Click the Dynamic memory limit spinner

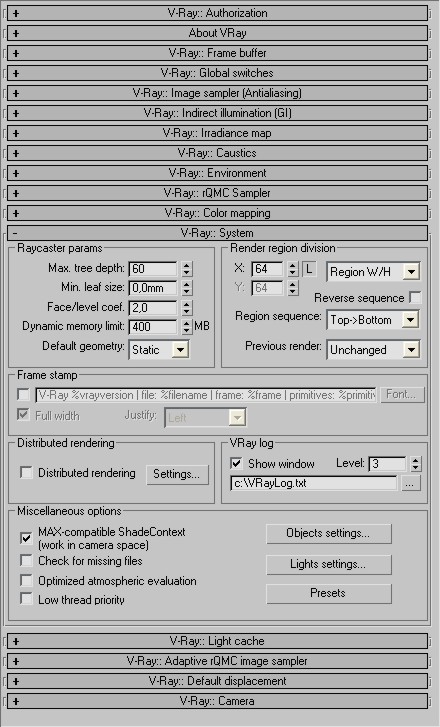[186, 327]
